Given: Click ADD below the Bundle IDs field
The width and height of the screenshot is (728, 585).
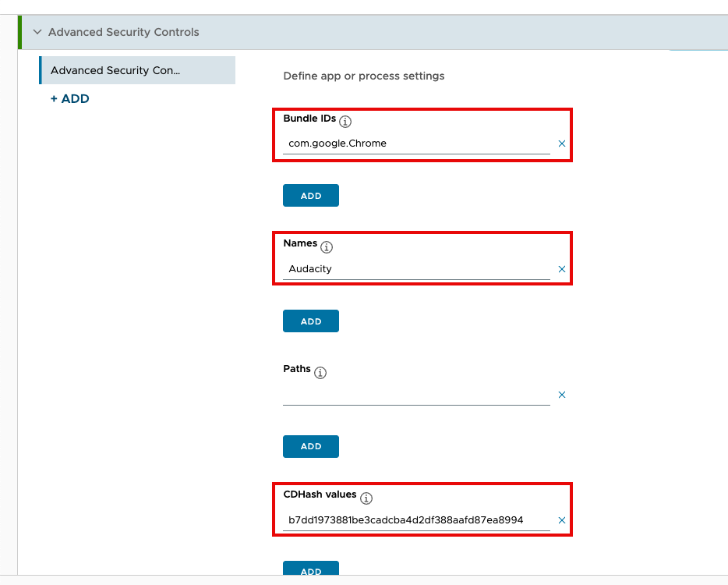Looking at the screenshot, I should pos(310,195).
